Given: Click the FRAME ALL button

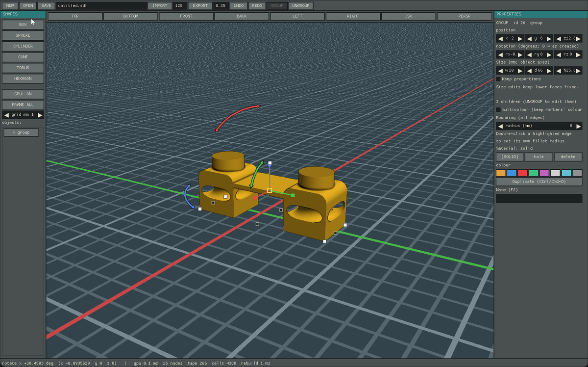Looking at the screenshot, I should [x=23, y=105].
